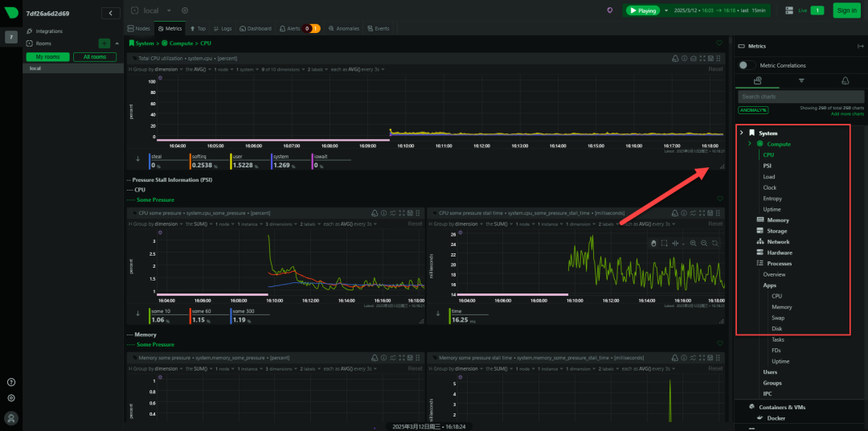Click the Netdata logo icon
This screenshot has width=868, height=431.
tap(11, 14)
